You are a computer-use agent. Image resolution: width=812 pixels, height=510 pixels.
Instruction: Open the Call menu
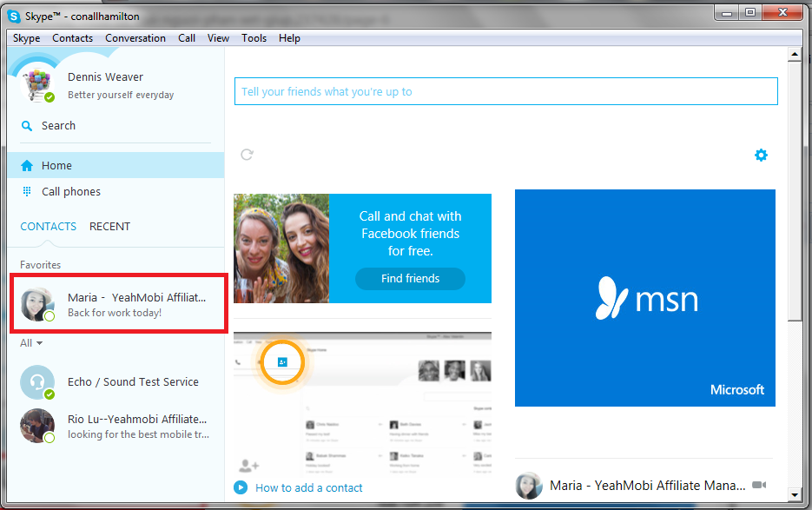(x=187, y=38)
